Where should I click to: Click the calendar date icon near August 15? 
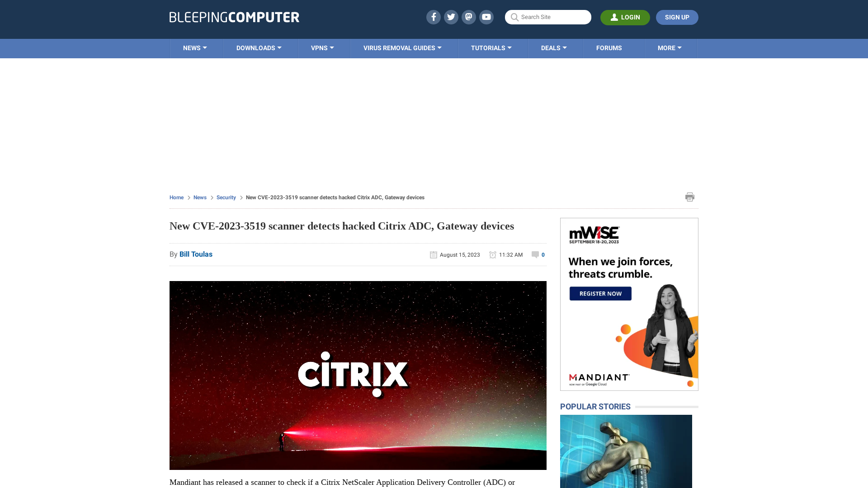434,254
